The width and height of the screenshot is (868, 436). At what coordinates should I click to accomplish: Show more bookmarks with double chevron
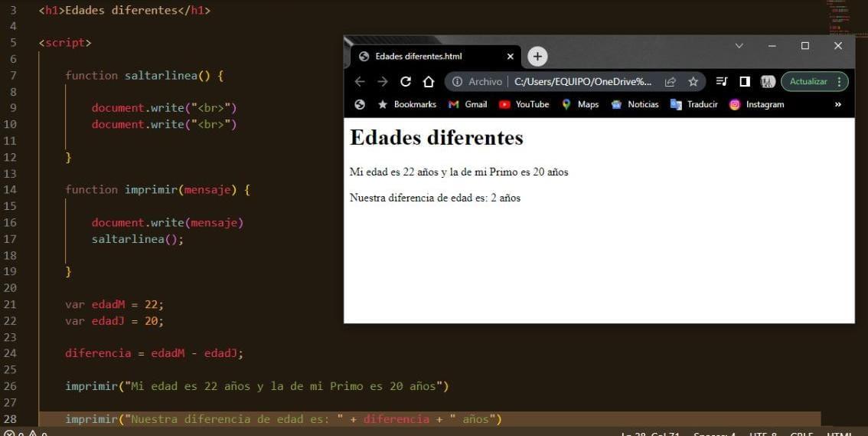coord(838,104)
